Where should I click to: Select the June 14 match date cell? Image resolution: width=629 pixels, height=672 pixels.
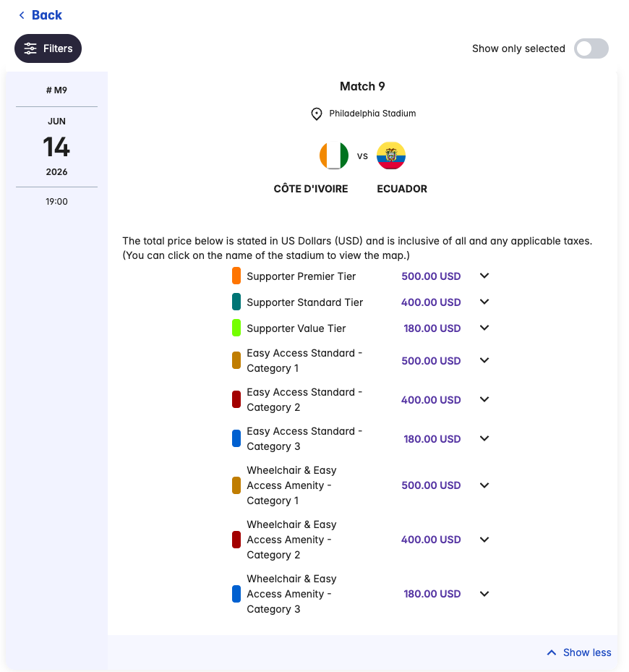click(x=56, y=147)
